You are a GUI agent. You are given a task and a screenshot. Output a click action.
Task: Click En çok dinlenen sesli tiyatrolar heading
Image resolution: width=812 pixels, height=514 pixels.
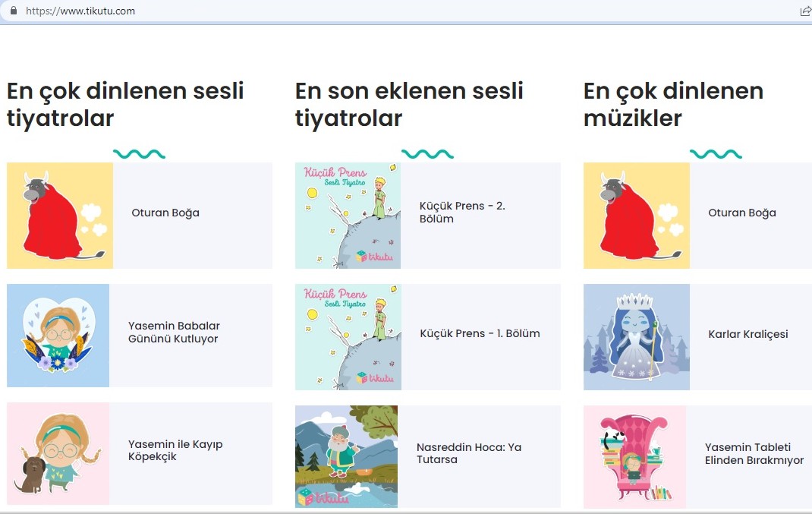124,104
